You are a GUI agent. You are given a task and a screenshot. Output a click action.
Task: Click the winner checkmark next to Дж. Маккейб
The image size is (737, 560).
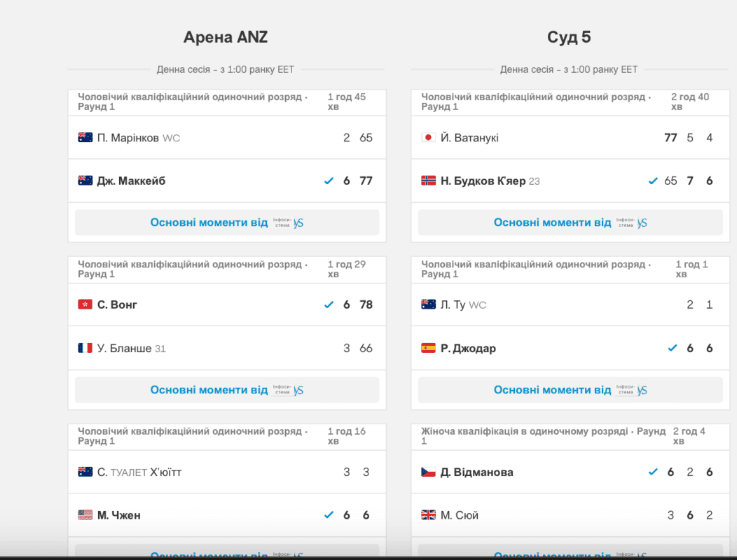tap(329, 181)
